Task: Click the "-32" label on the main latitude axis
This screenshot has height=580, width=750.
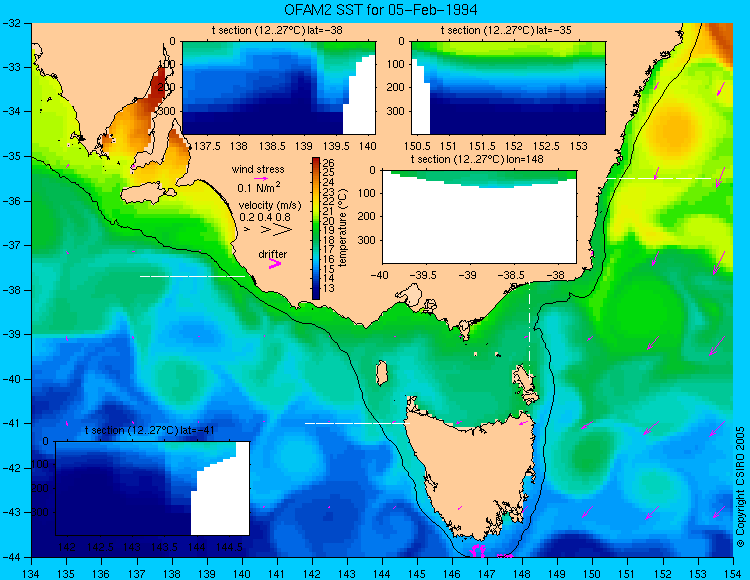Action: click(x=11, y=23)
